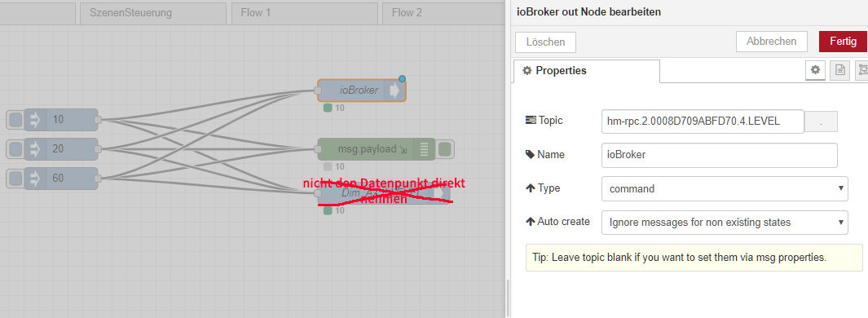Open the Auto create dropdown
Screen dimensions: 868x318
[x=725, y=222]
